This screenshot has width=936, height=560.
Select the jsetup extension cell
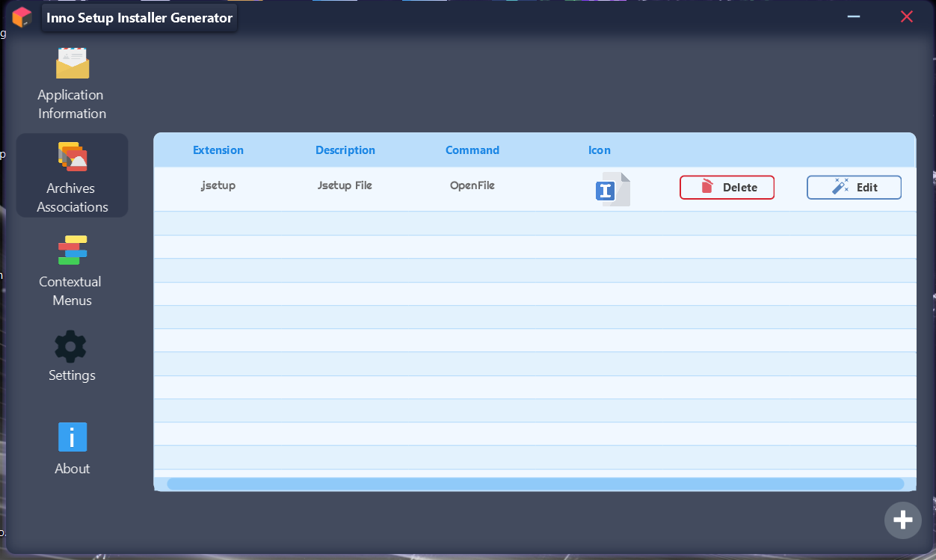click(x=218, y=185)
